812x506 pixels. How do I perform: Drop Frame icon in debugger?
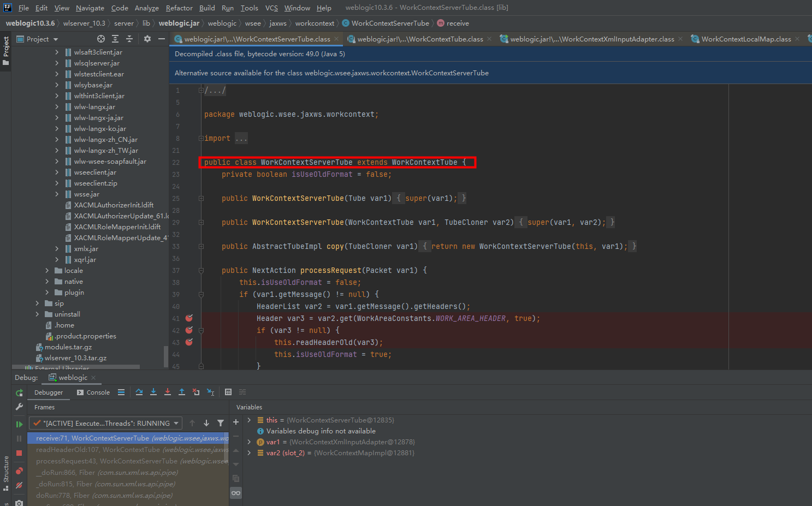pyautogui.click(x=196, y=392)
